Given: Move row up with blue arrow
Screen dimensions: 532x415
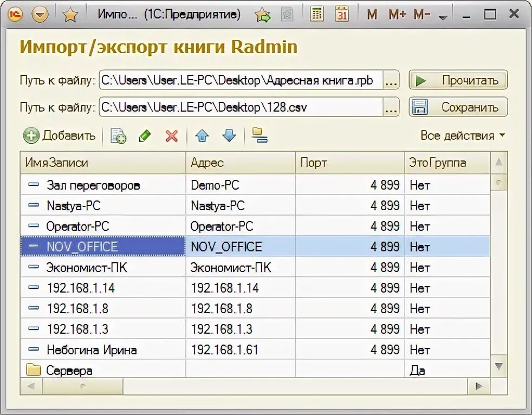Looking at the screenshot, I should [x=202, y=136].
